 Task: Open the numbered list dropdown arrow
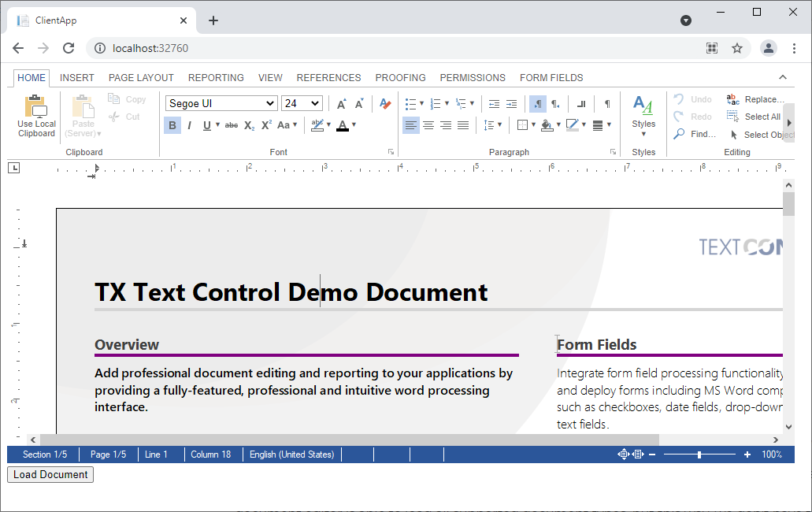pos(447,103)
